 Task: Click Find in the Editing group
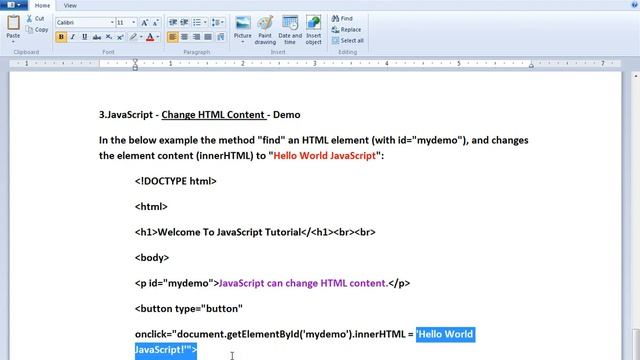342,18
